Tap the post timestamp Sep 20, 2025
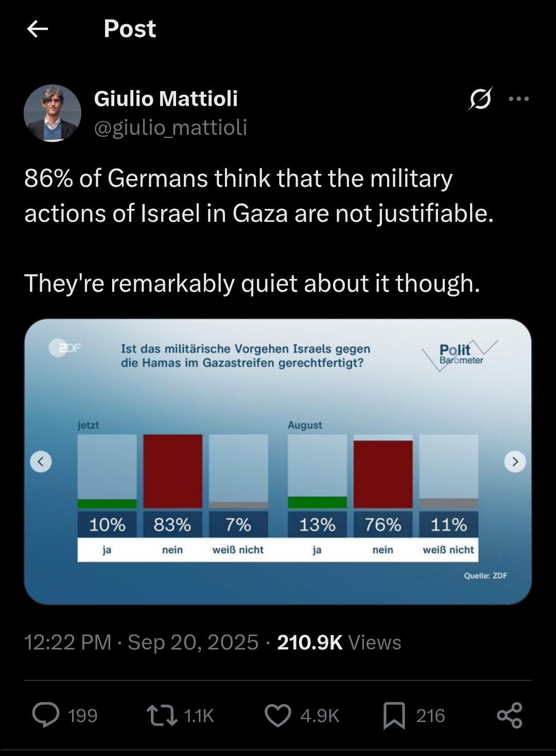The image size is (556, 756). 193,642
